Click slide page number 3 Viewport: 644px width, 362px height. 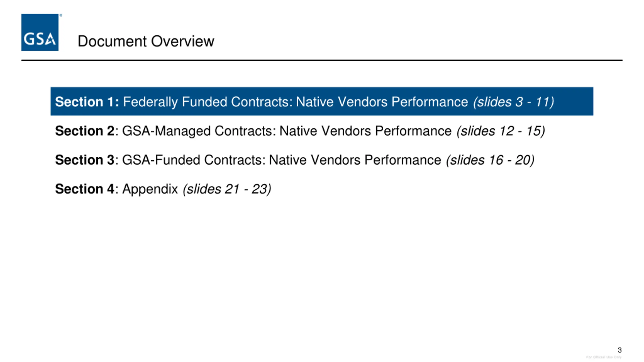(620, 350)
